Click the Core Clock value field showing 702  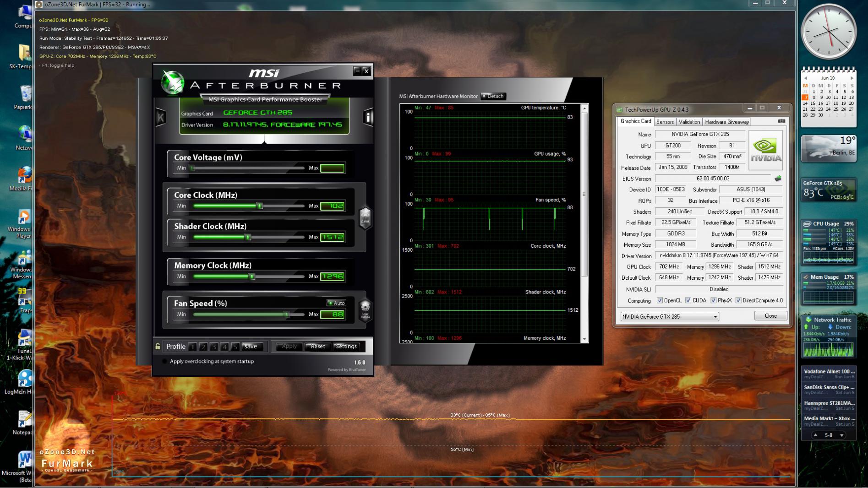tap(332, 206)
